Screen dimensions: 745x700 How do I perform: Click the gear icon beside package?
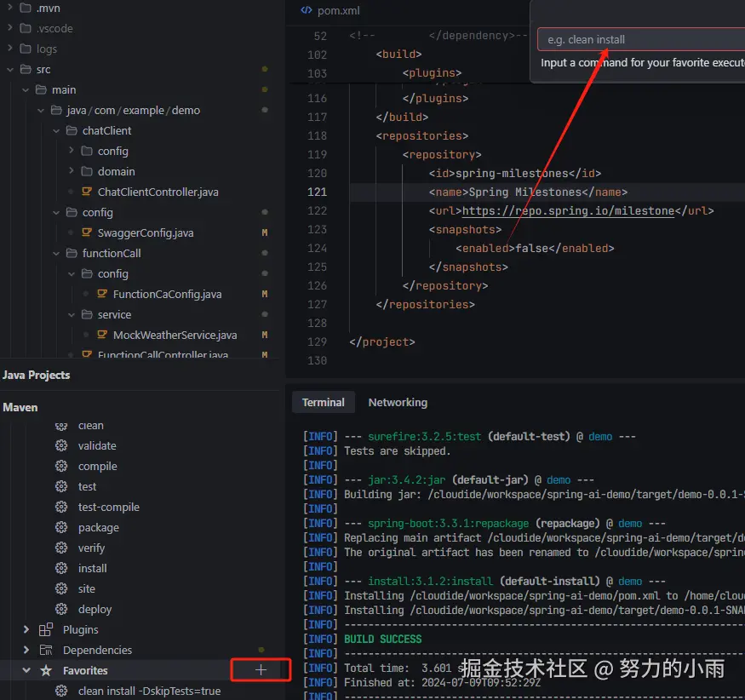tap(61, 527)
